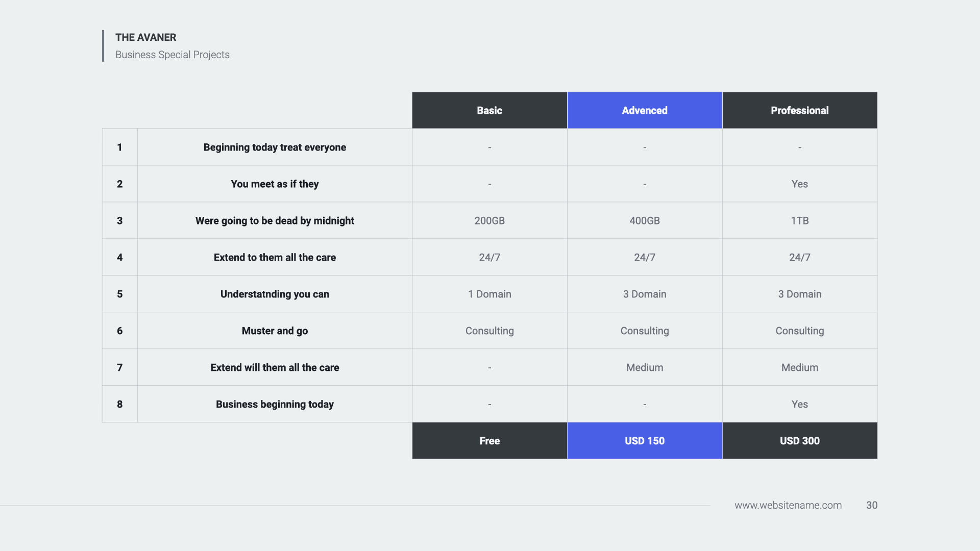Viewport: 980px width, 551px height.
Task: Click the 1TB cell under Professional
Action: click(x=799, y=221)
